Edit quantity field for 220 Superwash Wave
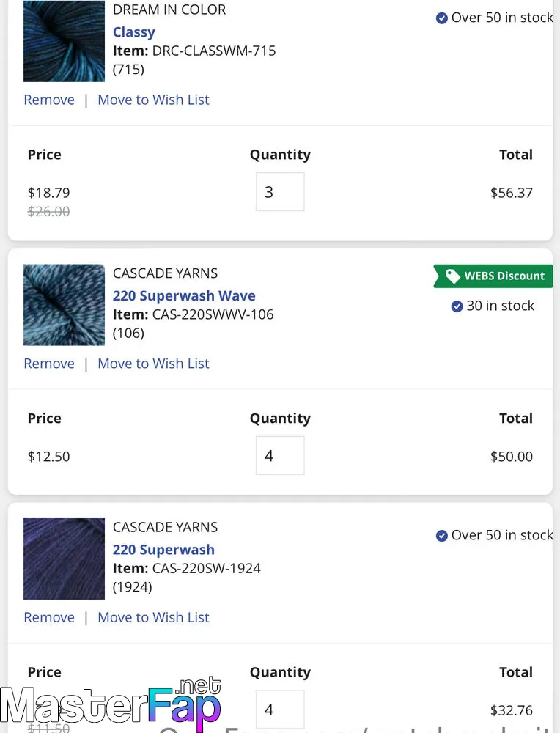Image resolution: width=560 pixels, height=733 pixels. [x=280, y=455]
